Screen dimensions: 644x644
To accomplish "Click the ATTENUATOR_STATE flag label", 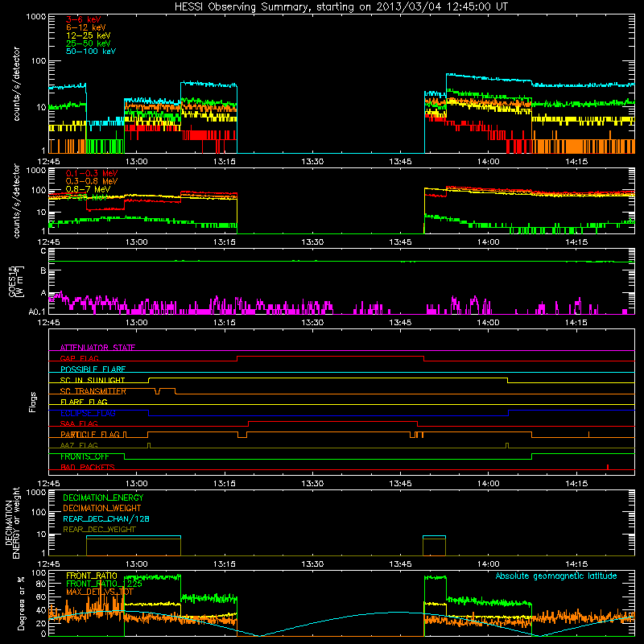I will 97,348.
